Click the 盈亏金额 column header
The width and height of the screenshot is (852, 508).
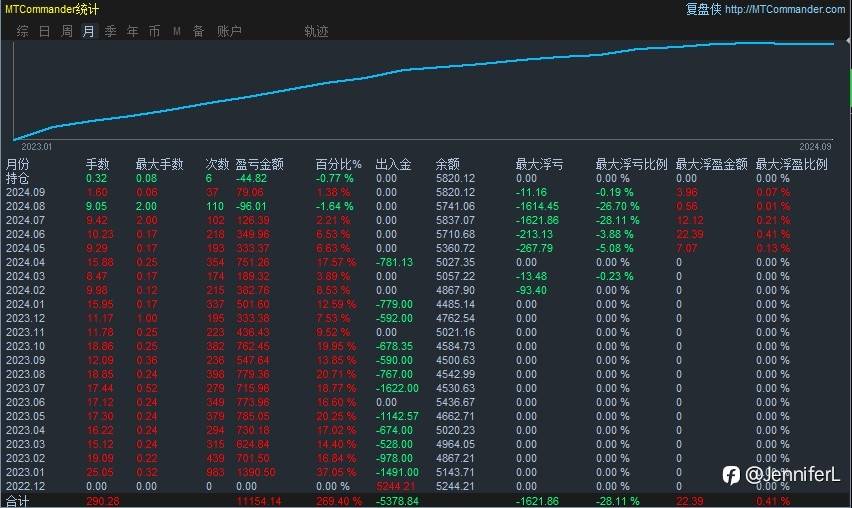click(x=259, y=164)
